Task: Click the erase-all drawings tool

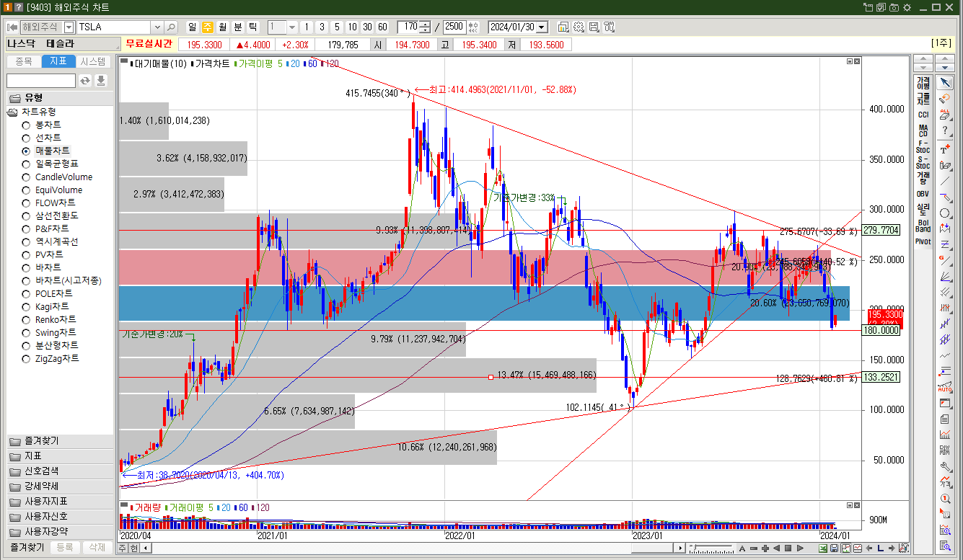Action: 945,114
